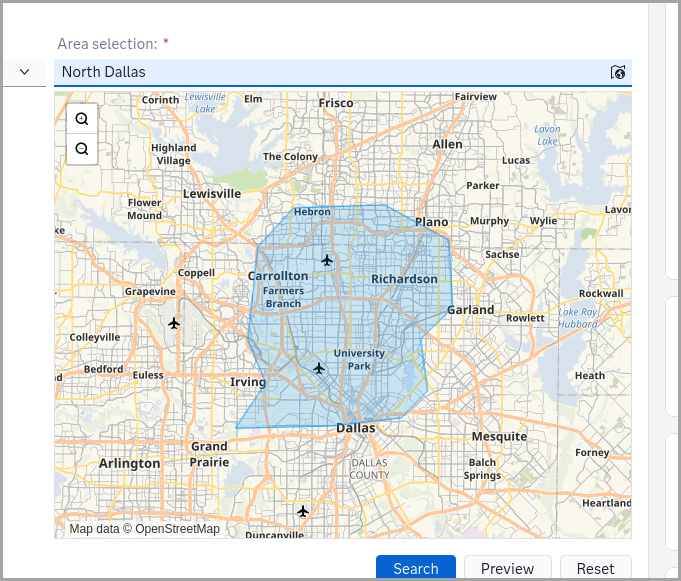Click the Balch Springs label on the map

click(x=482, y=469)
